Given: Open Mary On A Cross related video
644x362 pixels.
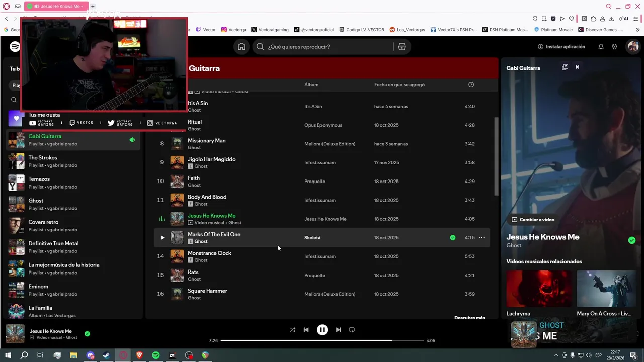Looking at the screenshot, I should (606, 289).
